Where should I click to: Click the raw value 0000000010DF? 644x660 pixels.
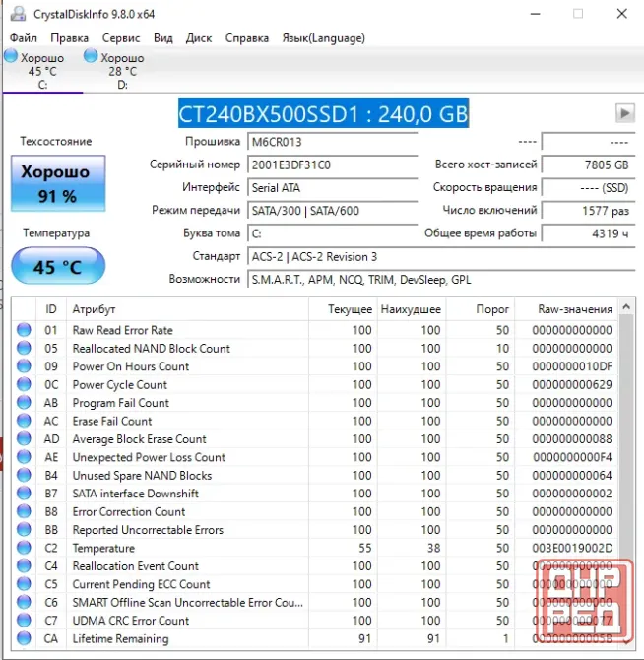[x=572, y=366]
